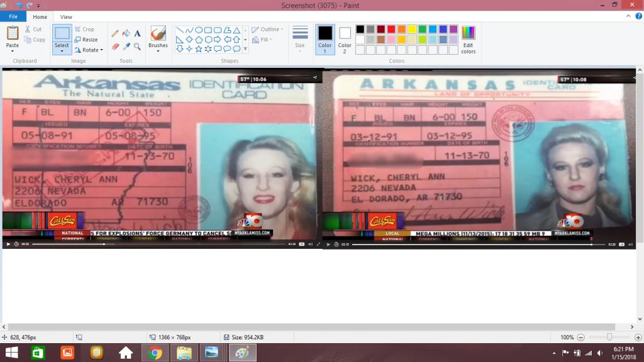The image size is (644, 362).
Task: Set Color 1 as the active color
Action: coord(325,38)
